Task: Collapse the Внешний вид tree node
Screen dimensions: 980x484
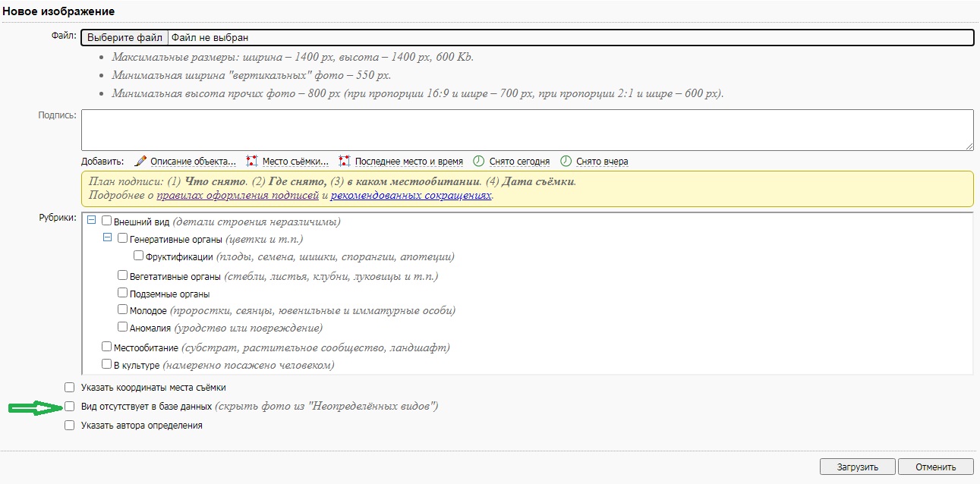Action: (x=92, y=221)
